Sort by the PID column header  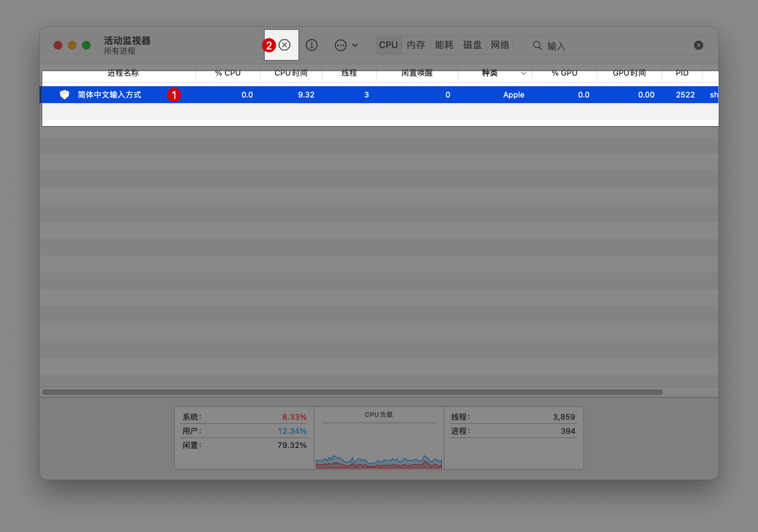click(682, 73)
